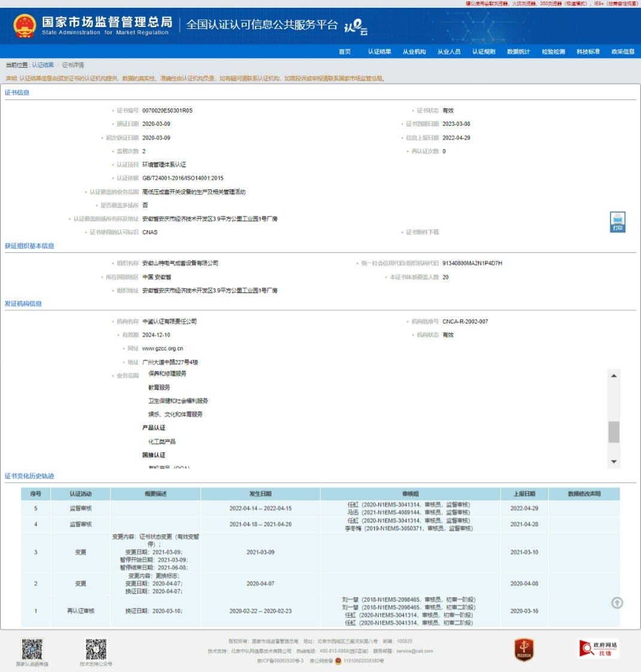The height and width of the screenshot is (672, 641).
Task: Click the 上报日期 cell 2020-03-16
Action: click(524, 611)
